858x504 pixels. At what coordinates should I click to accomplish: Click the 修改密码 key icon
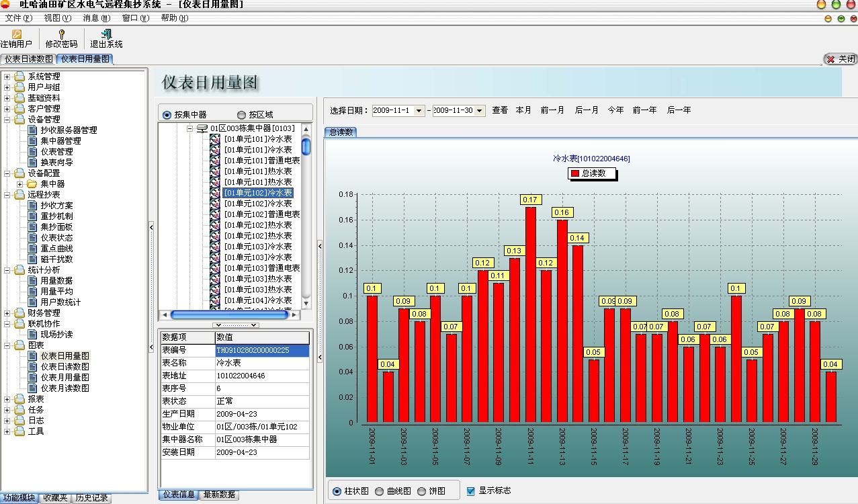click(x=61, y=34)
